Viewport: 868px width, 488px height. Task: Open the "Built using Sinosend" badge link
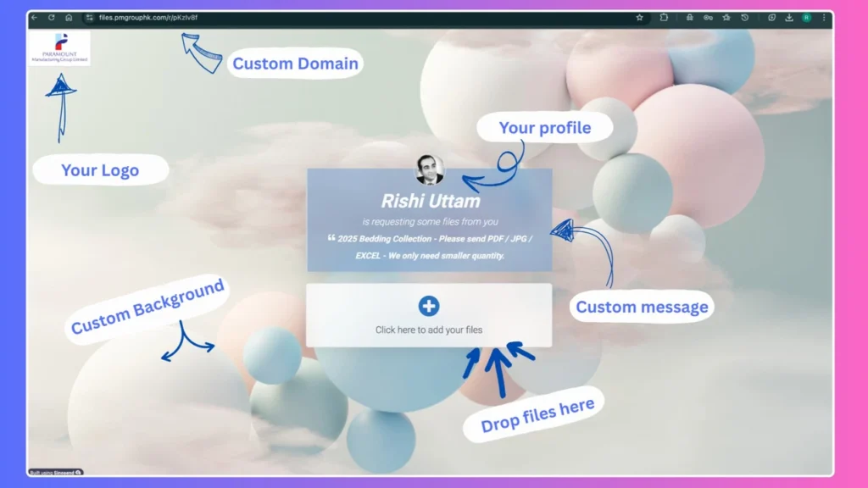pyautogui.click(x=56, y=472)
